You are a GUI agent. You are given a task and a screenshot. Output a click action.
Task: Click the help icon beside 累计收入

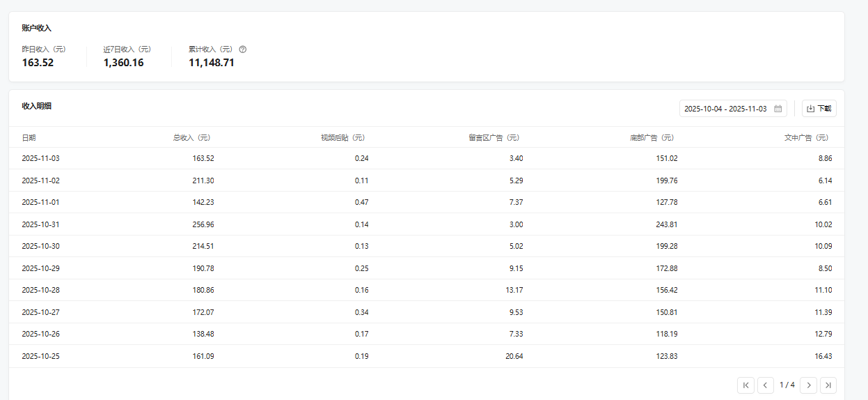pyautogui.click(x=243, y=49)
